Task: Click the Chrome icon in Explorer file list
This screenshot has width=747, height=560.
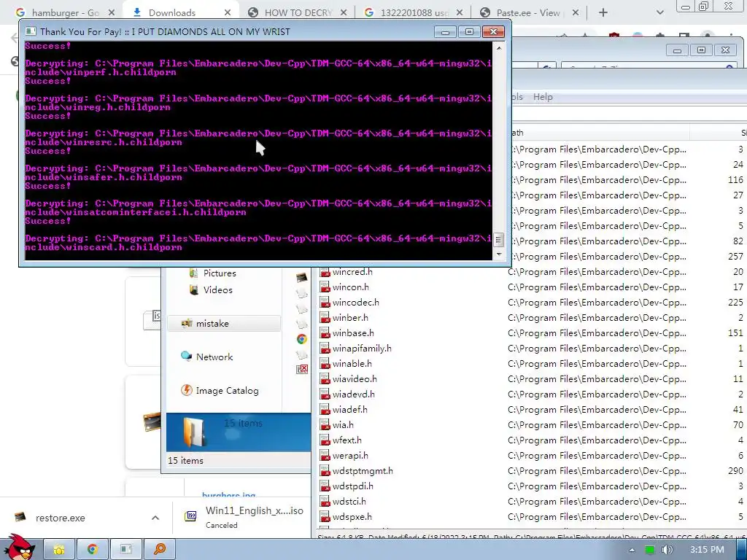Action: coord(301,338)
